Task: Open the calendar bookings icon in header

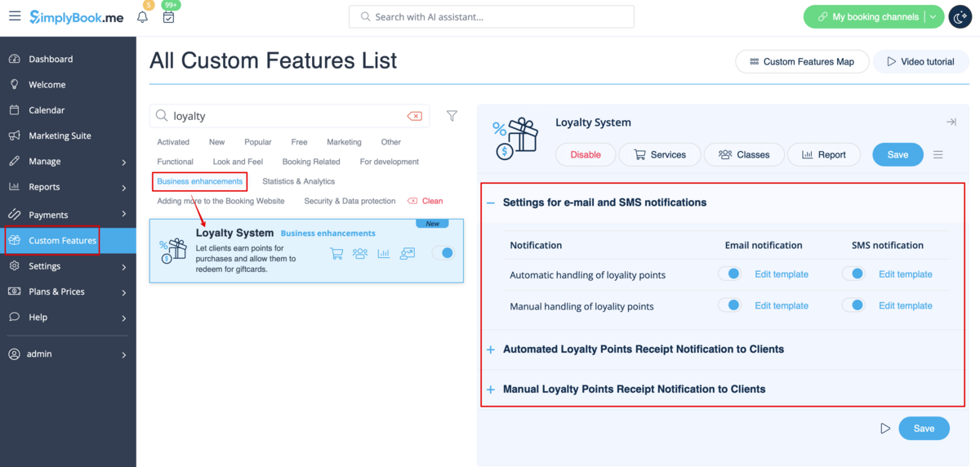Action: [168, 17]
